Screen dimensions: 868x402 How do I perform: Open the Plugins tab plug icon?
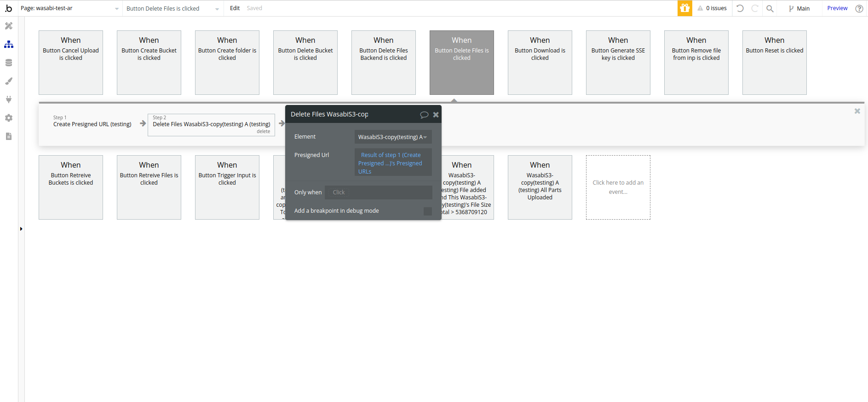(9, 99)
